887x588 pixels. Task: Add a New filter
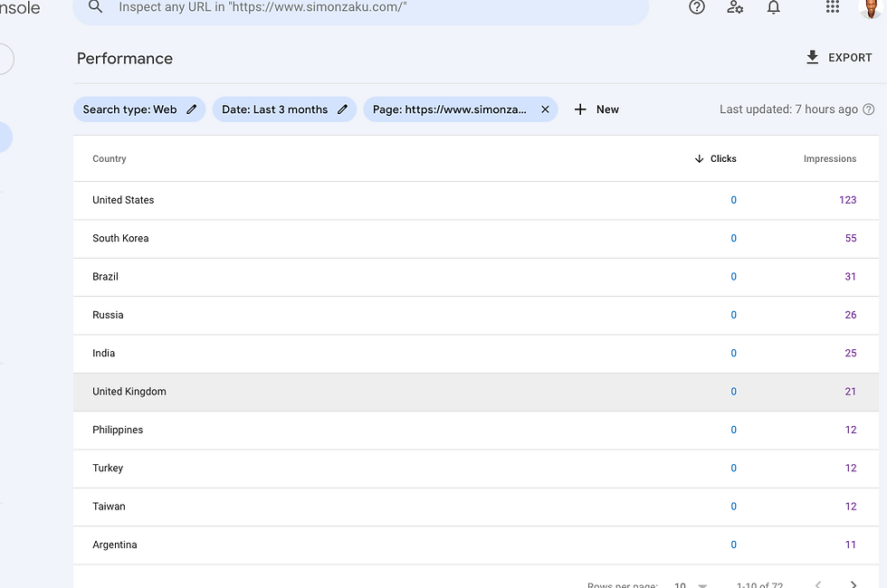coord(596,109)
